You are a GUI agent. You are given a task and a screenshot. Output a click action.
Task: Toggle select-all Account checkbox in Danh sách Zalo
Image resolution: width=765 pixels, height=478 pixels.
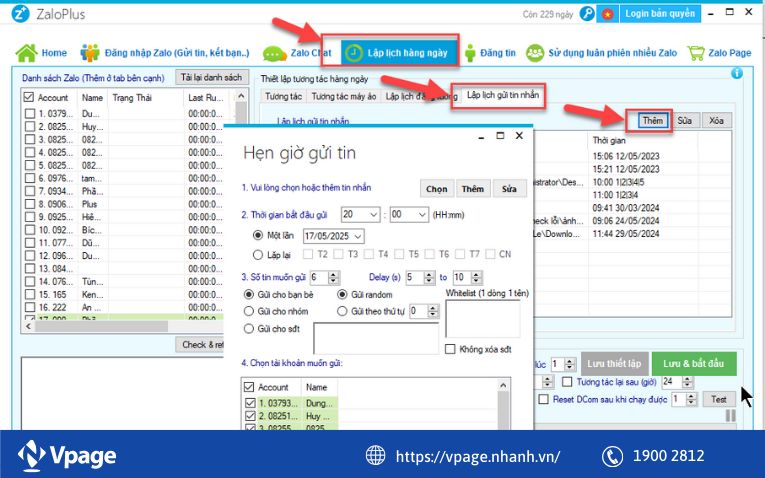(x=29, y=98)
